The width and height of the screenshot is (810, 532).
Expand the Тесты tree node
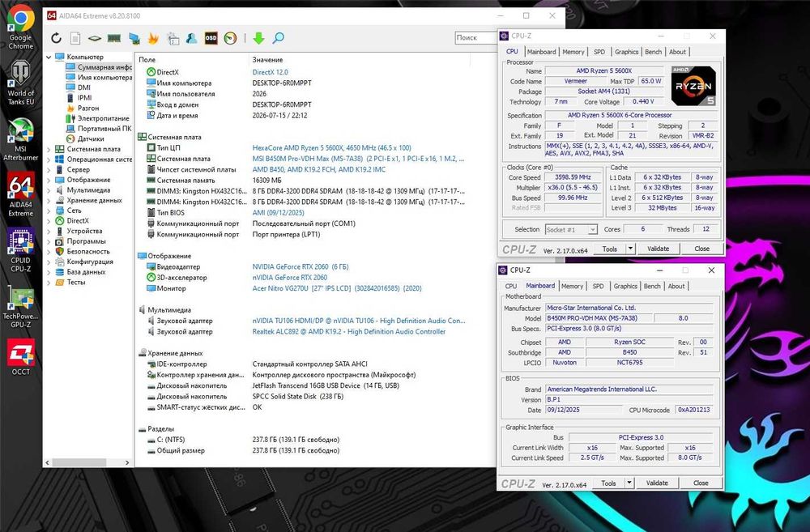tap(49, 283)
